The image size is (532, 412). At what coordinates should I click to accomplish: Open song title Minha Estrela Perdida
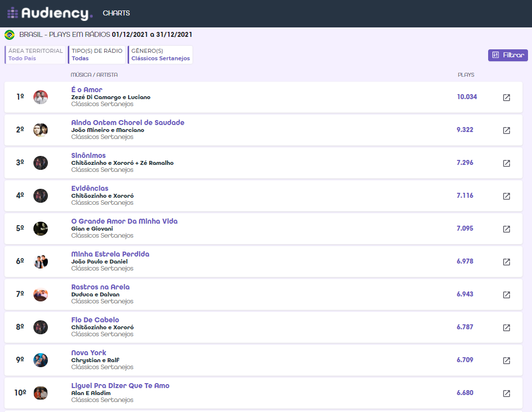pyautogui.click(x=110, y=254)
